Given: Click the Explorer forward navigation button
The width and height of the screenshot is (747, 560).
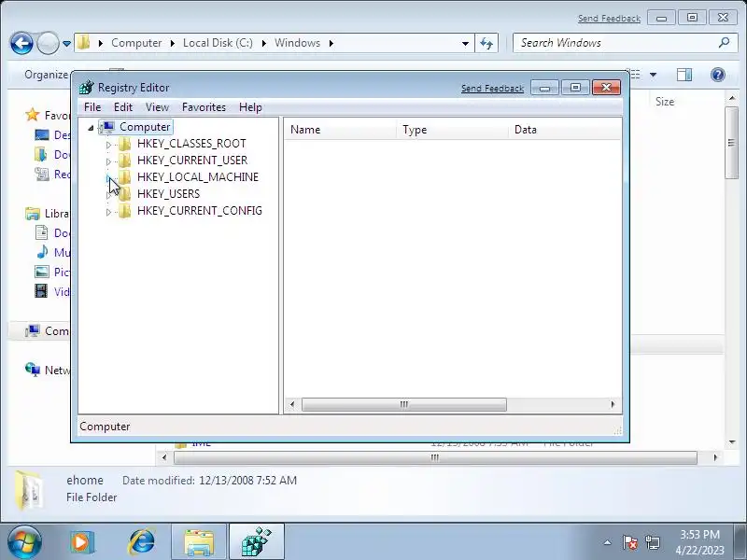Looking at the screenshot, I should pyautogui.click(x=48, y=43).
